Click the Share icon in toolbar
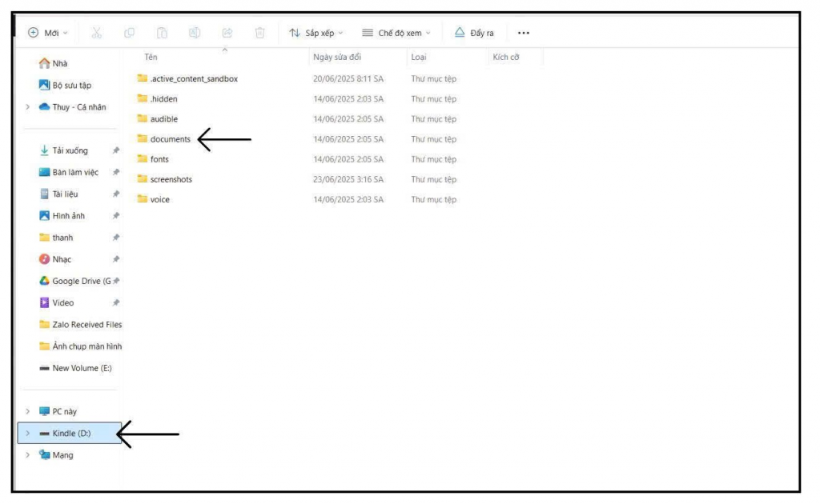 (x=227, y=33)
